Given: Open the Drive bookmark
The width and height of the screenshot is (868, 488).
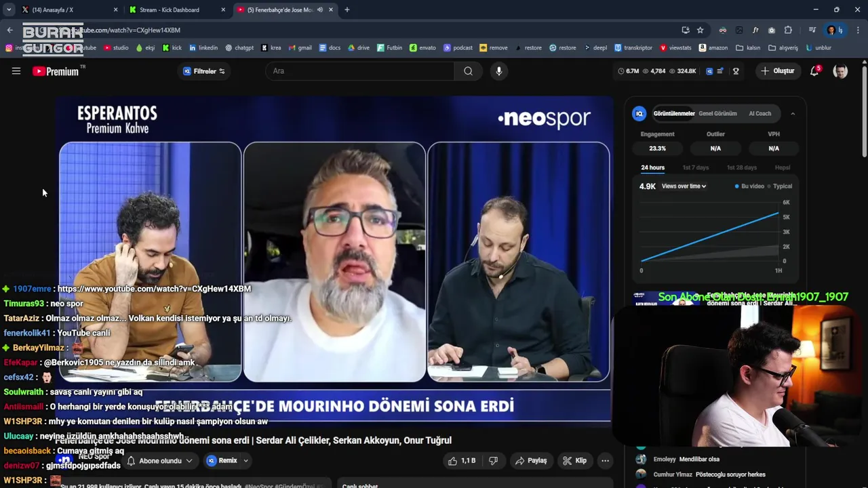Looking at the screenshot, I should pyautogui.click(x=359, y=48).
